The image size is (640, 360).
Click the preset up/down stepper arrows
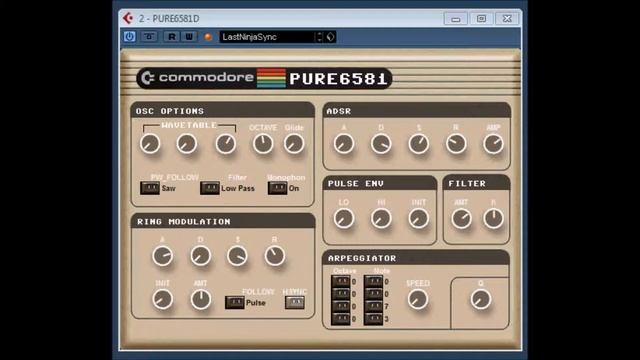320,37
